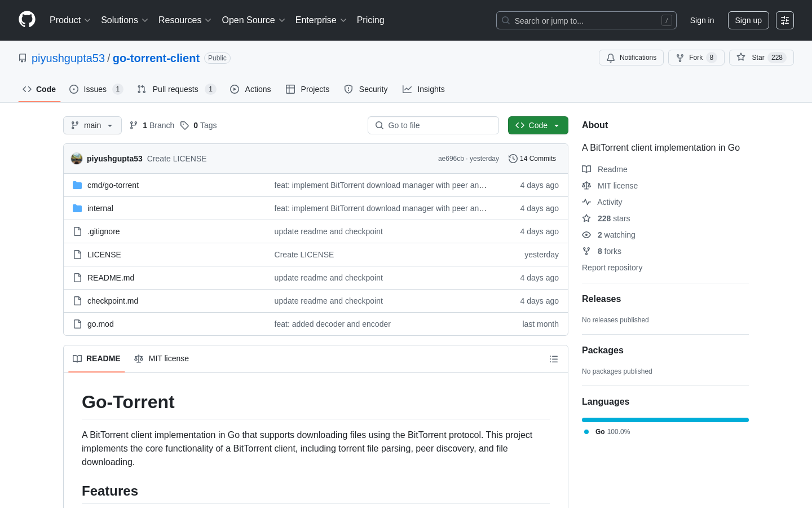Open the 0 Tags link
This screenshot has height=508, width=812.
tap(198, 125)
